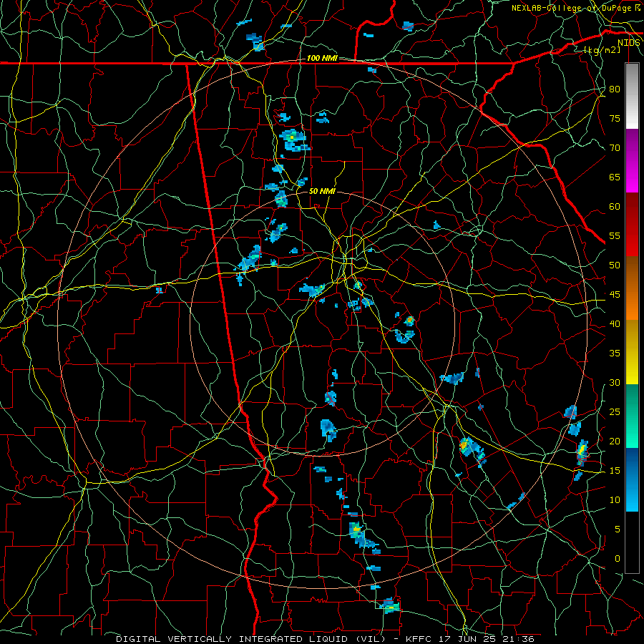Click the '40' value on the color scale
Viewport: 644px width, 644px height.
pyautogui.click(x=615, y=323)
